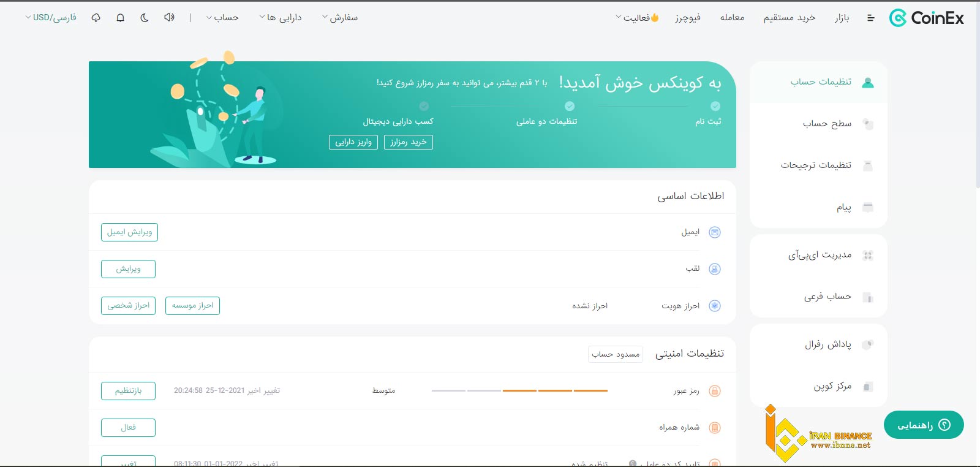Screen dimensions: 980x467
Task: Open the notifications bell icon
Action: point(120,18)
